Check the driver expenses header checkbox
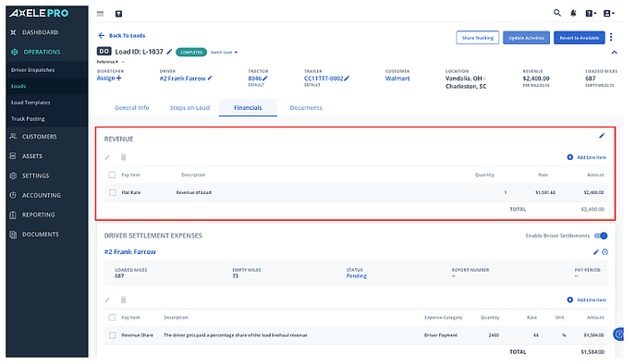The image size is (636, 364). pyautogui.click(x=113, y=318)
